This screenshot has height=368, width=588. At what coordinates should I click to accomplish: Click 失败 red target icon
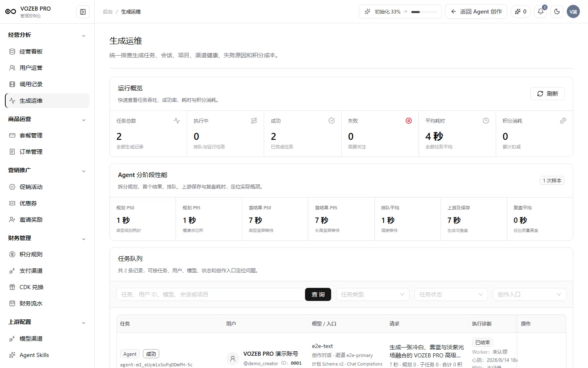pyautogui.click(x=409, y=121)
